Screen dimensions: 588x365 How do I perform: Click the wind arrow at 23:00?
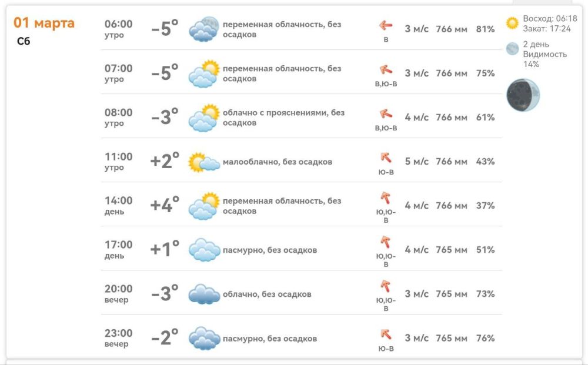386,334
